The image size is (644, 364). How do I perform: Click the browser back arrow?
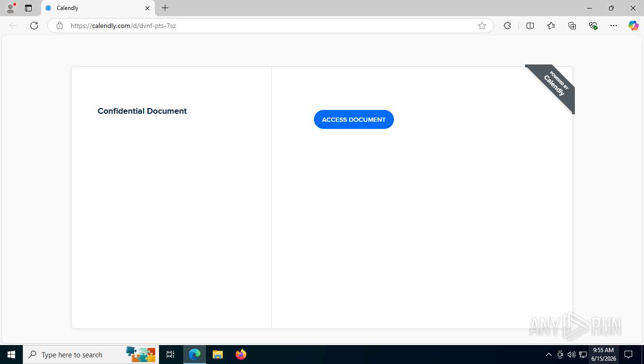tap(13, 26)
